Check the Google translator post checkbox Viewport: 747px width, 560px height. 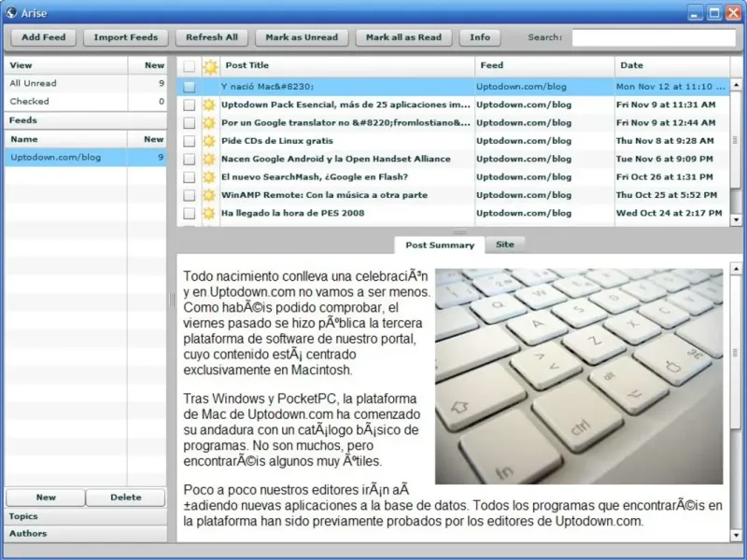coord(190,123)
